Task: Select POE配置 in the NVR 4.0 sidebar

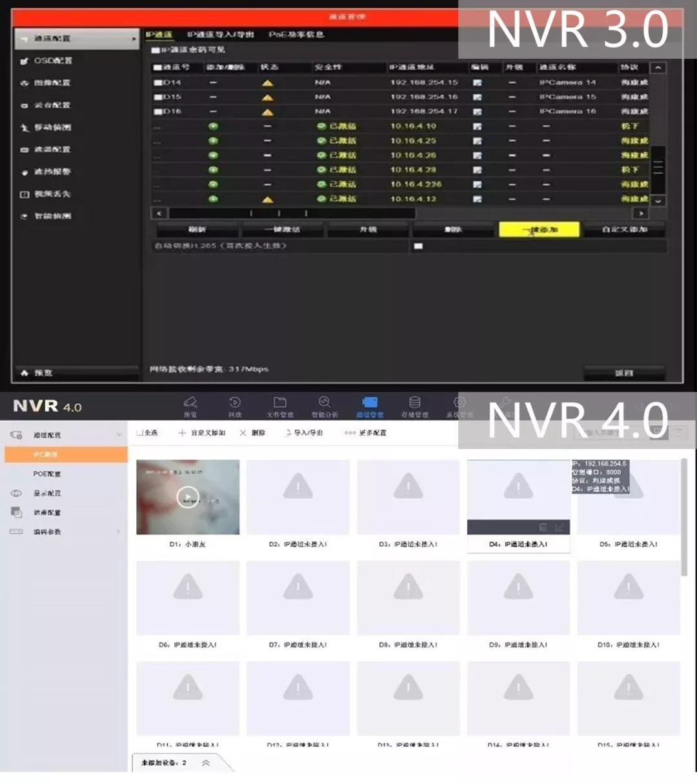Action: (47, 474)
